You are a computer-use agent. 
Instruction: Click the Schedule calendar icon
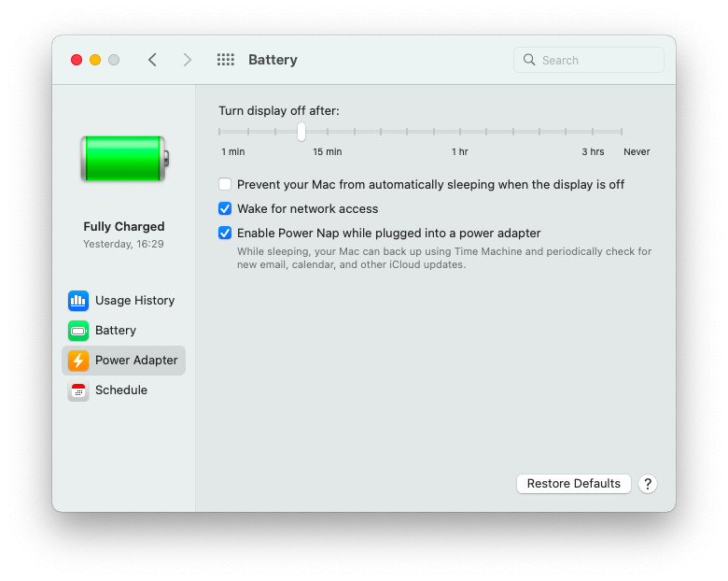point(78,390)
